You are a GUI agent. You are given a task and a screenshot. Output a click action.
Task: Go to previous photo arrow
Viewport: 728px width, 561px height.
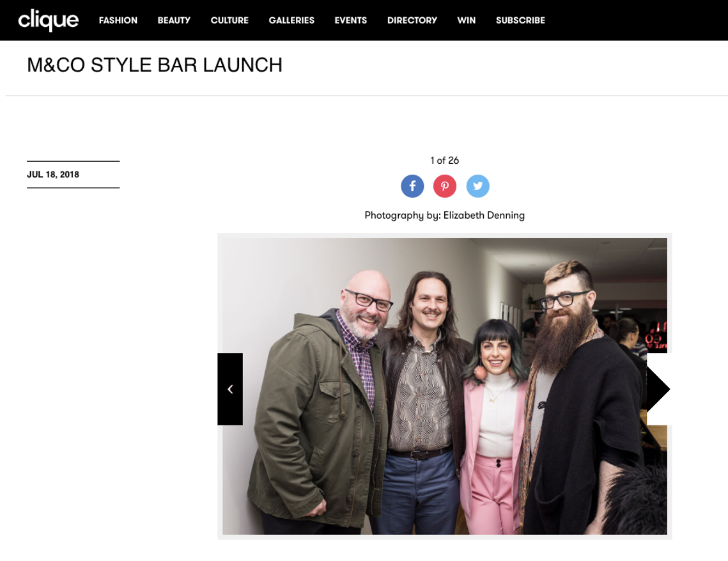(x=230, y=389)
